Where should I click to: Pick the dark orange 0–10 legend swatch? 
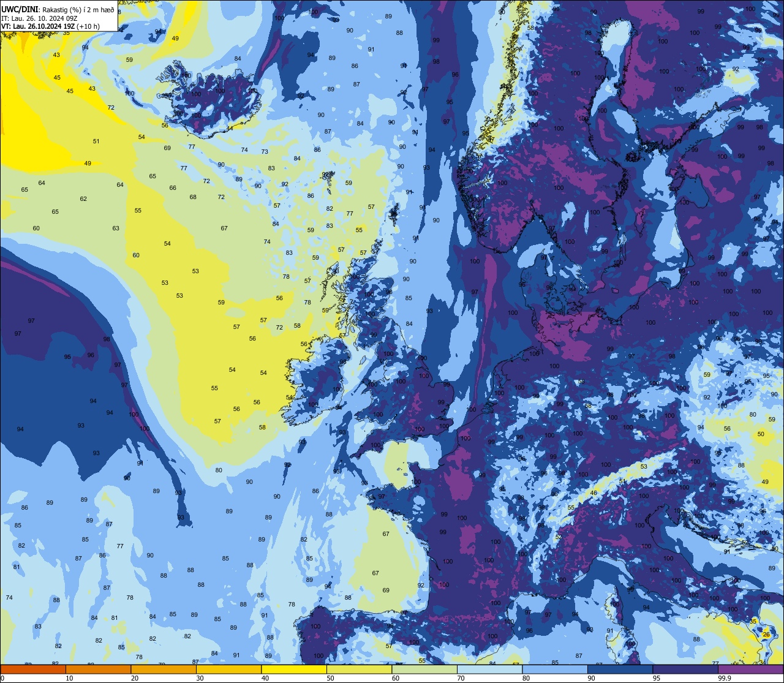click(33, 669)
